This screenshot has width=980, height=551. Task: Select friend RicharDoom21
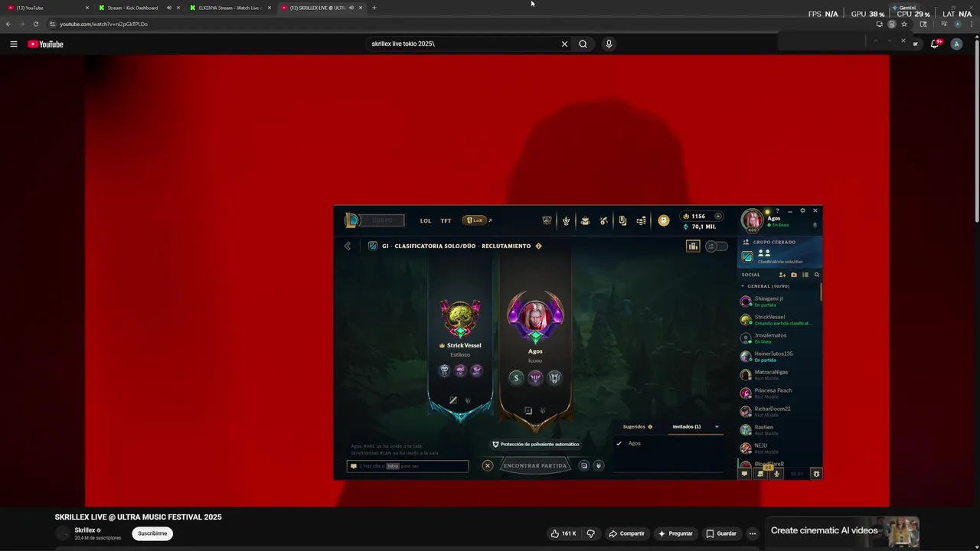[779, 412]
